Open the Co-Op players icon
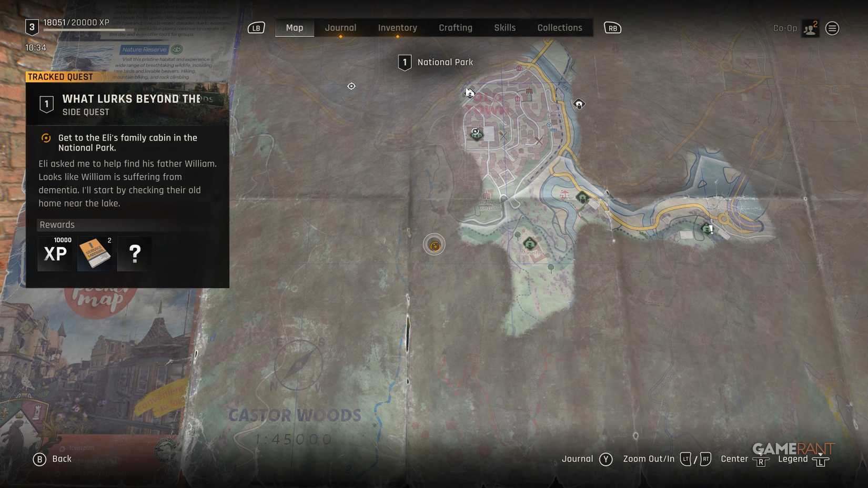The height and width of the screenshot is (488, 868). [810, 28]
